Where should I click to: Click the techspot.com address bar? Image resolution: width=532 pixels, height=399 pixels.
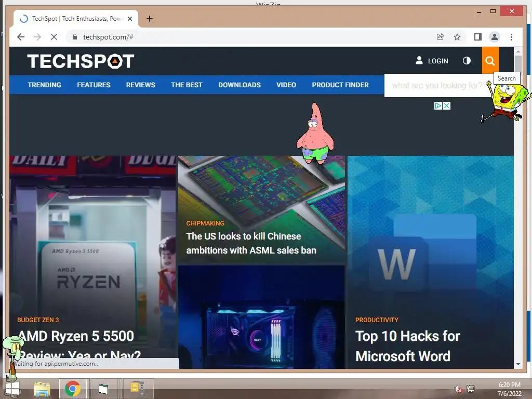(x=251, y=37)
